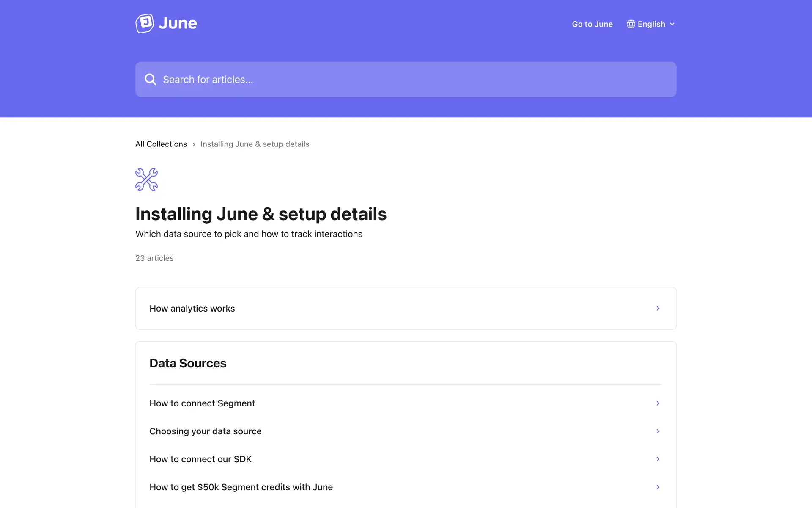Screen dimensions: 812x508
Task: Open the Go to June link
Action: [x=592, y=24]
